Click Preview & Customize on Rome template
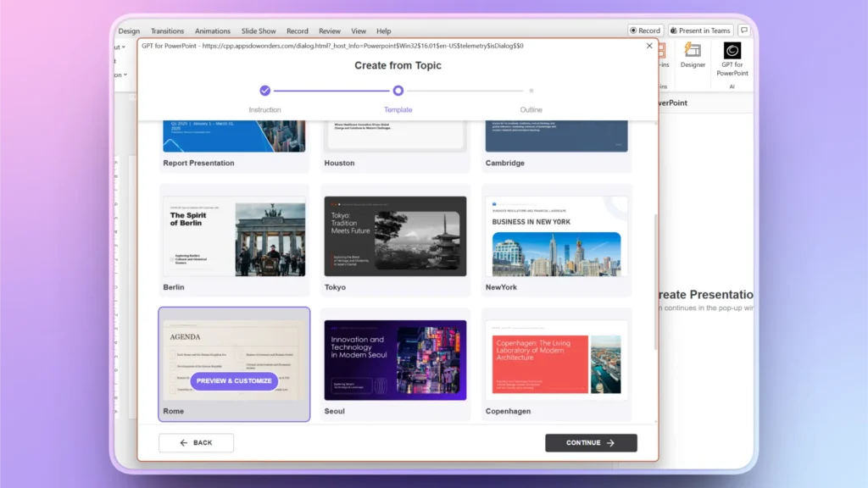Viewport: 868px width, 488px height. coord(234,380)
